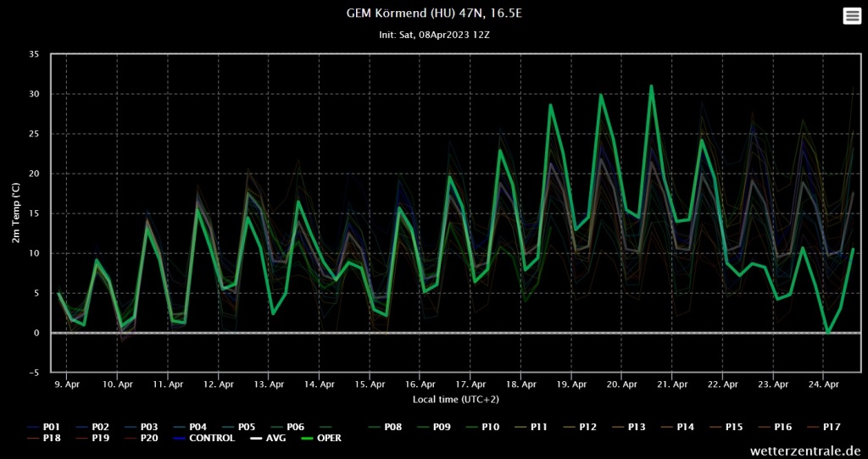Screen dimensions: 868x459
Task: Click the wetterzentrale.de credit link
Action: (804, 451)
